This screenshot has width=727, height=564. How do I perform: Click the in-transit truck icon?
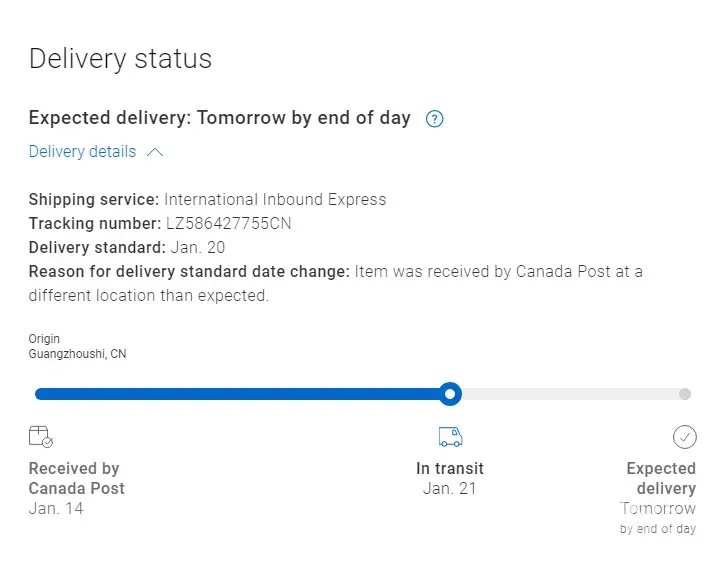tap(450, 437)
